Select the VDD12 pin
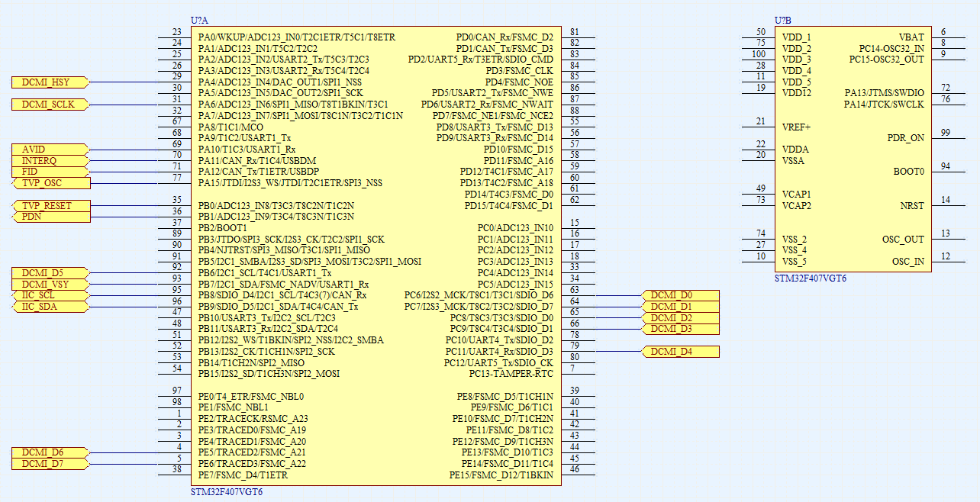 tap(796, 93)
